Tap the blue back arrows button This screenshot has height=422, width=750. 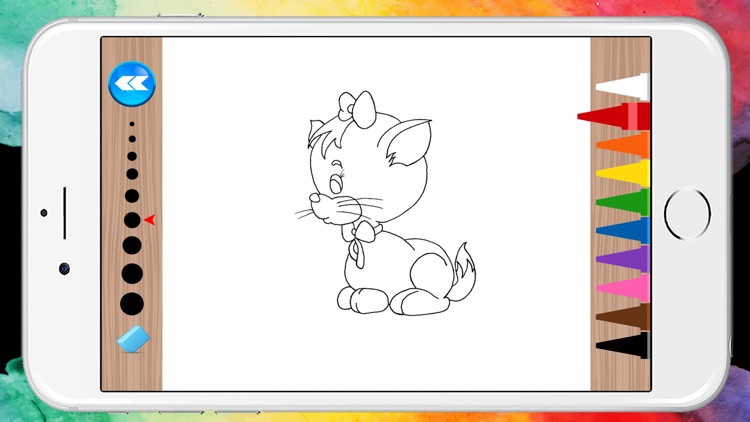pos(132,84)
